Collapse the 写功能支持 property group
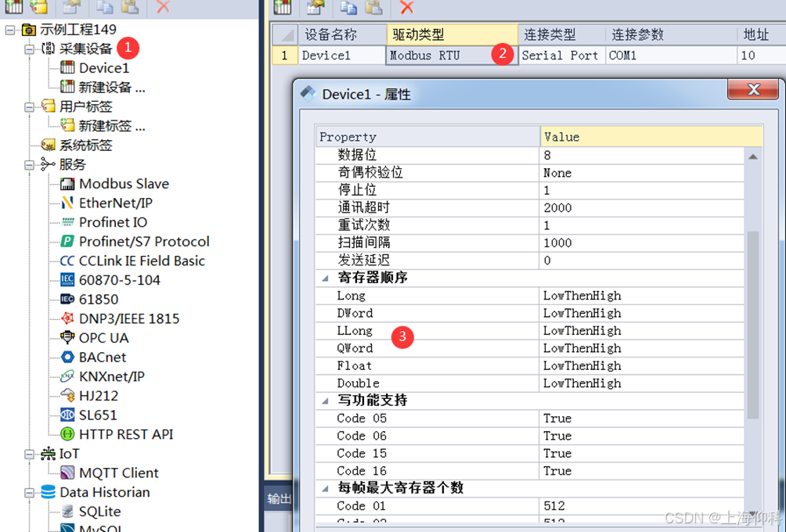Image resolution: width=786 pixels, height=532 pixels. coord(326,401)
